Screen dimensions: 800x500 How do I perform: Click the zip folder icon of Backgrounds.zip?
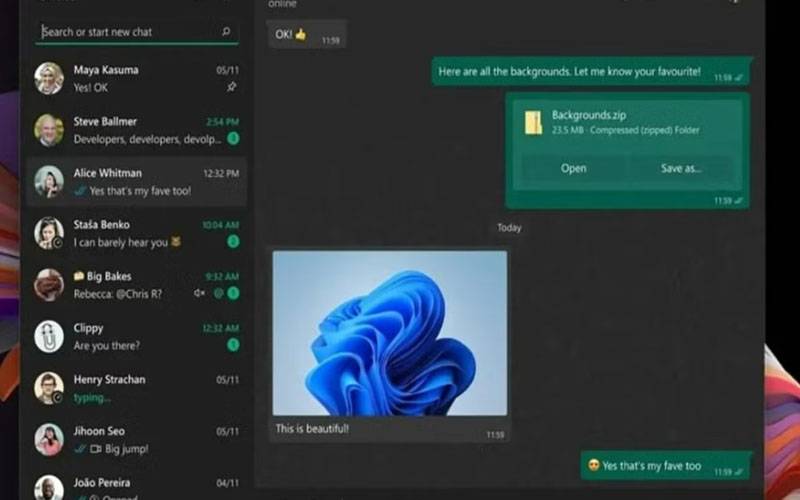534,122
